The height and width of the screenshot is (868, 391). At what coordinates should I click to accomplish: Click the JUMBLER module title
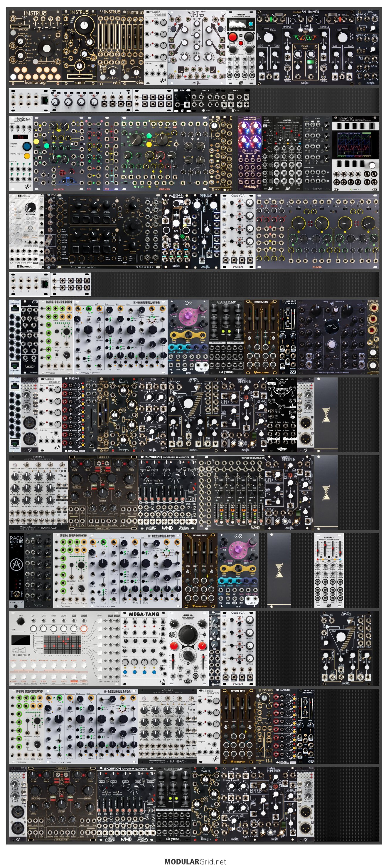pyautogui.click(x=206, y=196)
